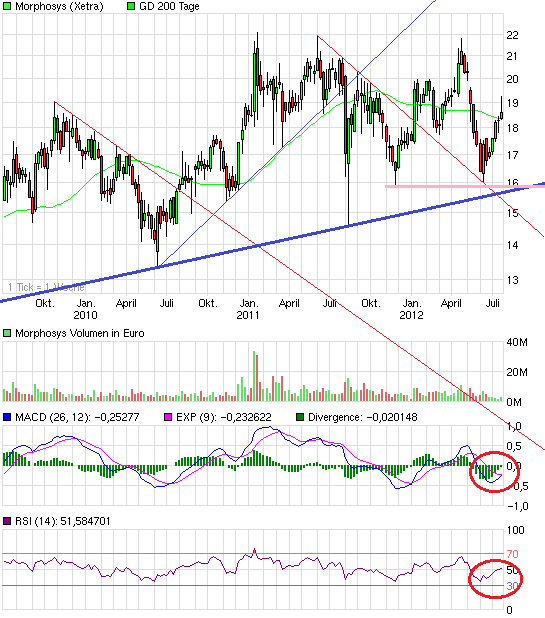
Task: Click the volume axis label 0M
Action: pos(514,402)
